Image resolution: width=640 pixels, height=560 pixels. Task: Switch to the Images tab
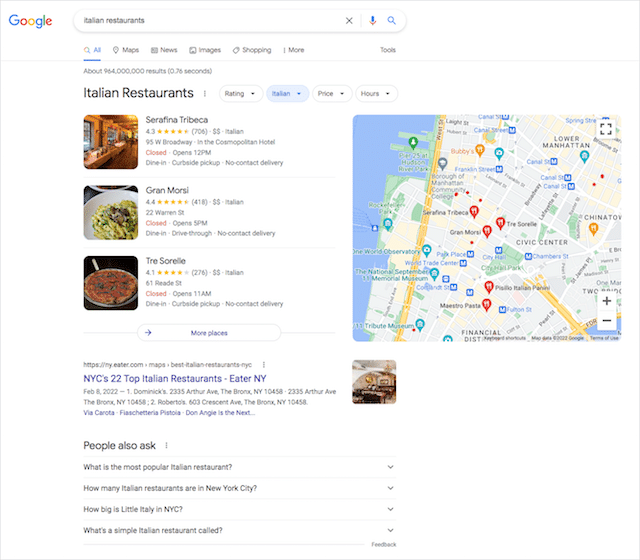[205, 50]
